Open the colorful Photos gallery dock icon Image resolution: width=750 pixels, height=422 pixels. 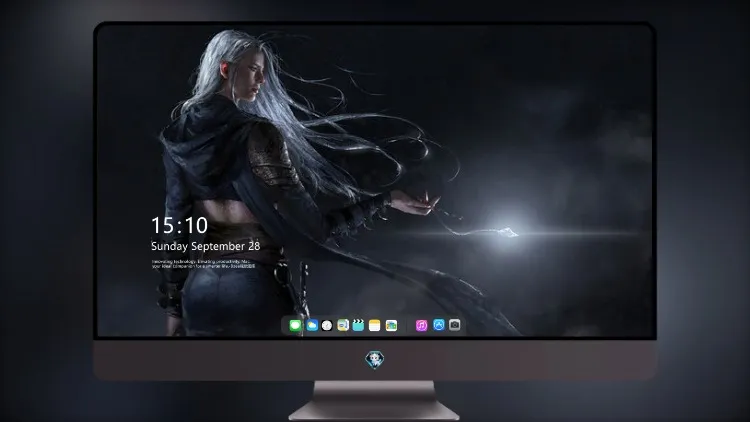point(391,325)
